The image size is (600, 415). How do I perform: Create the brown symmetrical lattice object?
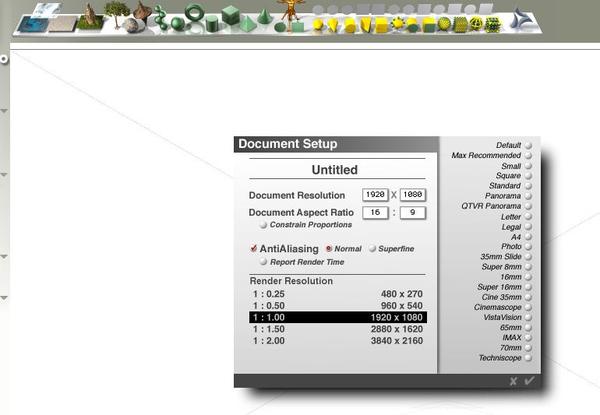pos(143,12)
